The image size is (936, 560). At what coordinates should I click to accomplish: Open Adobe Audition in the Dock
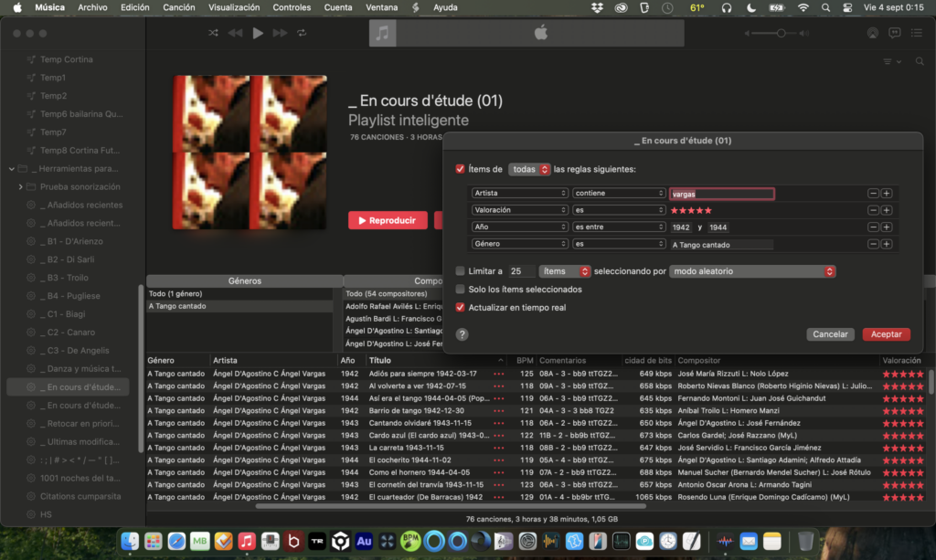tap(364, 541)
